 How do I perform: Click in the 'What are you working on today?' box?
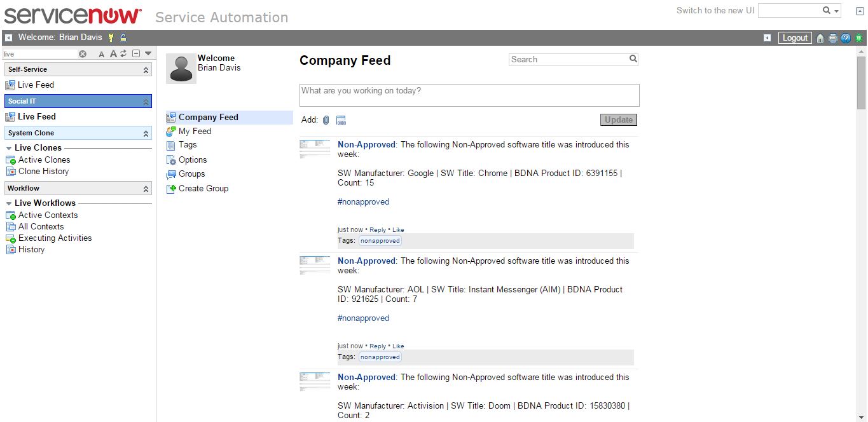tap(469, 95)
